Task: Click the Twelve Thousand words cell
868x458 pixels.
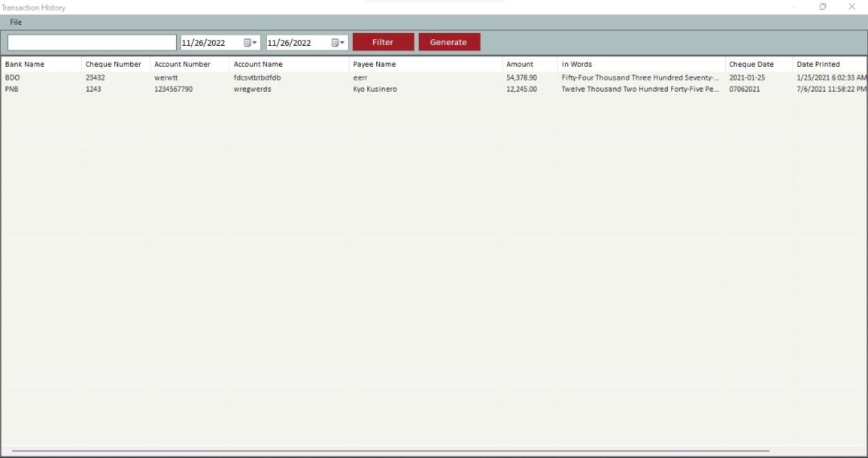Action: [x=641, y=89]
